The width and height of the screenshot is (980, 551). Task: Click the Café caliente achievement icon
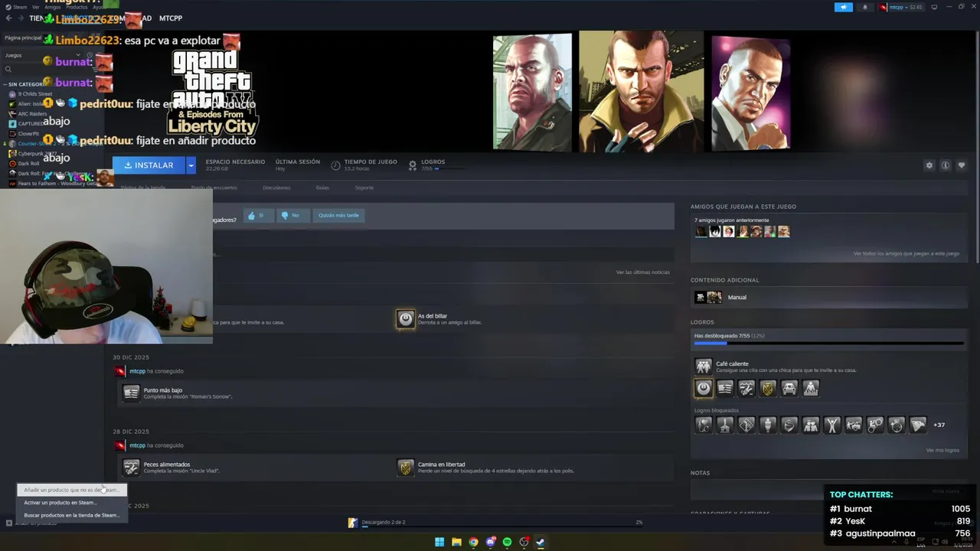tap(703, 366)
